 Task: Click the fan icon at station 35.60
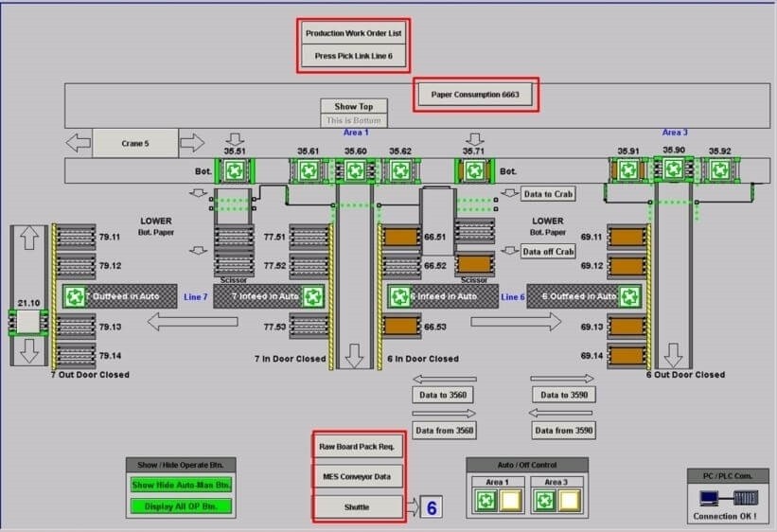click(355, 171)
